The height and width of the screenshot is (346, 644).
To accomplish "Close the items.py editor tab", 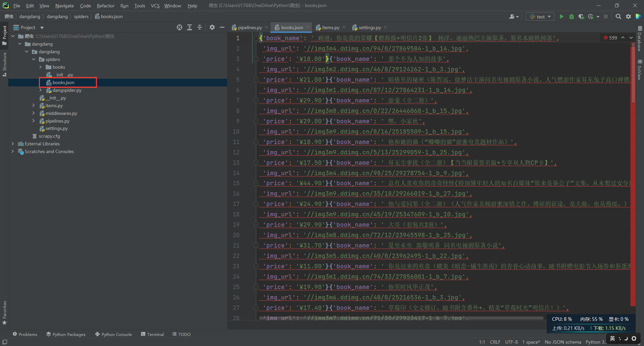I will (x=344, y=27).
